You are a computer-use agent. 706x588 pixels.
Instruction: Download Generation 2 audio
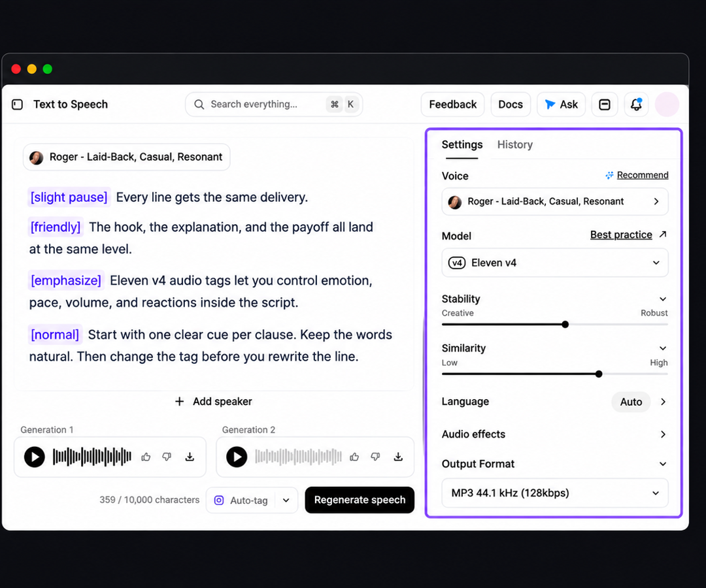pyautogui.click(x=399, y=457)
